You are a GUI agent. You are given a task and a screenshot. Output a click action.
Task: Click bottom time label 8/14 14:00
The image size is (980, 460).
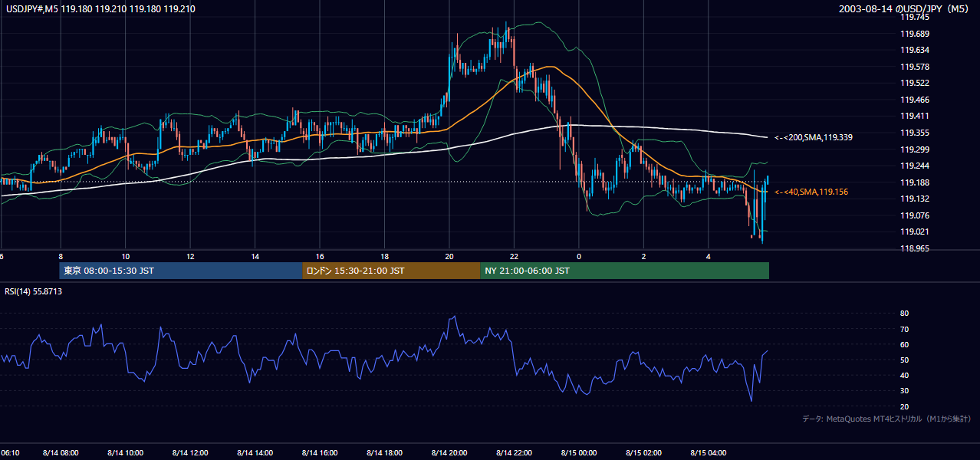255,453
